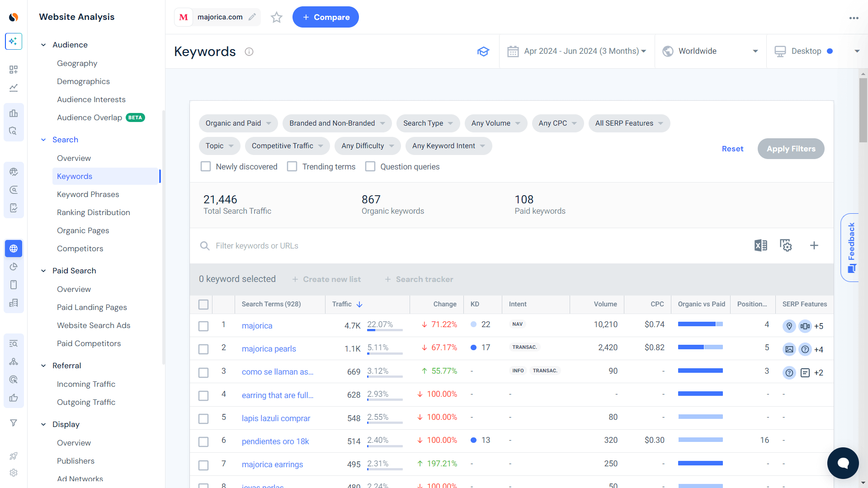Click the carousel SERP feature icon for majorica
This screenshot has height=488, width=868.
coord(805,326)
